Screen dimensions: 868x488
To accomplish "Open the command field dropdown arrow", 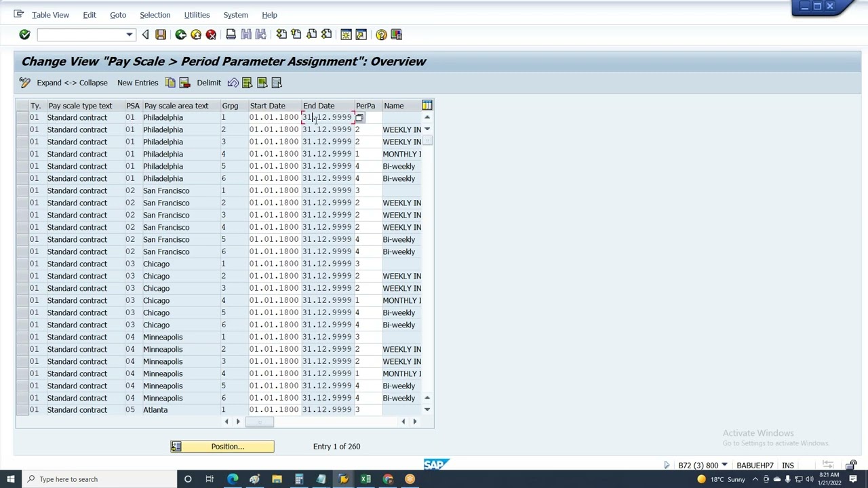I will 129,35.
